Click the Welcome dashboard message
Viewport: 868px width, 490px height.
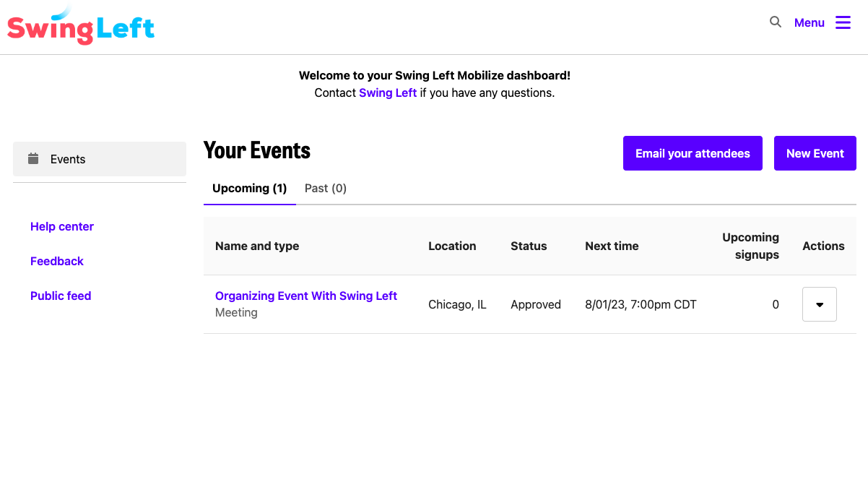(x=435, y=75)
